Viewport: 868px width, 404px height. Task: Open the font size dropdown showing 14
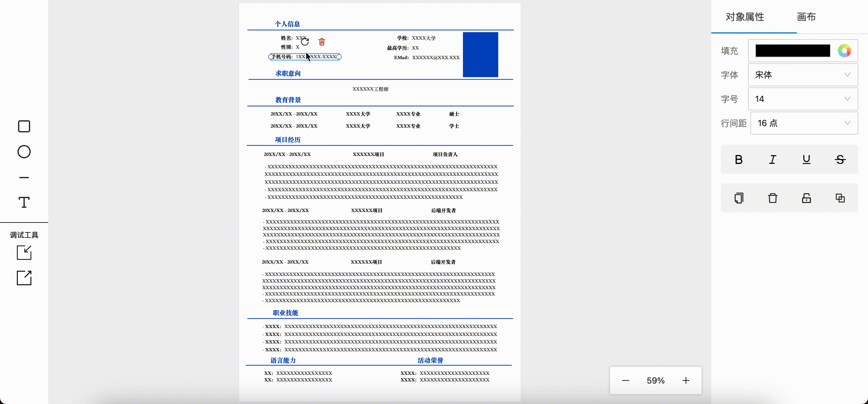click(803, 99)
